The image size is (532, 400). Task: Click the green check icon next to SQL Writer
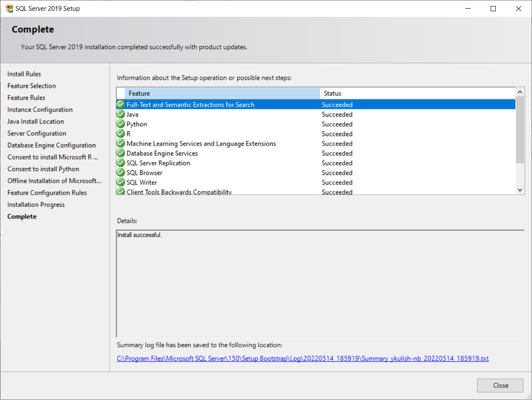121,182
